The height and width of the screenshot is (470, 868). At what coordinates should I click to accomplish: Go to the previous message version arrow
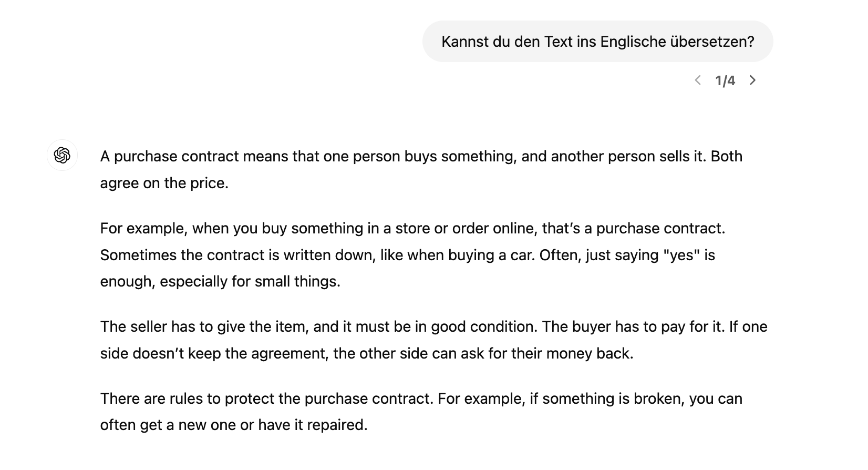[698, 80]
